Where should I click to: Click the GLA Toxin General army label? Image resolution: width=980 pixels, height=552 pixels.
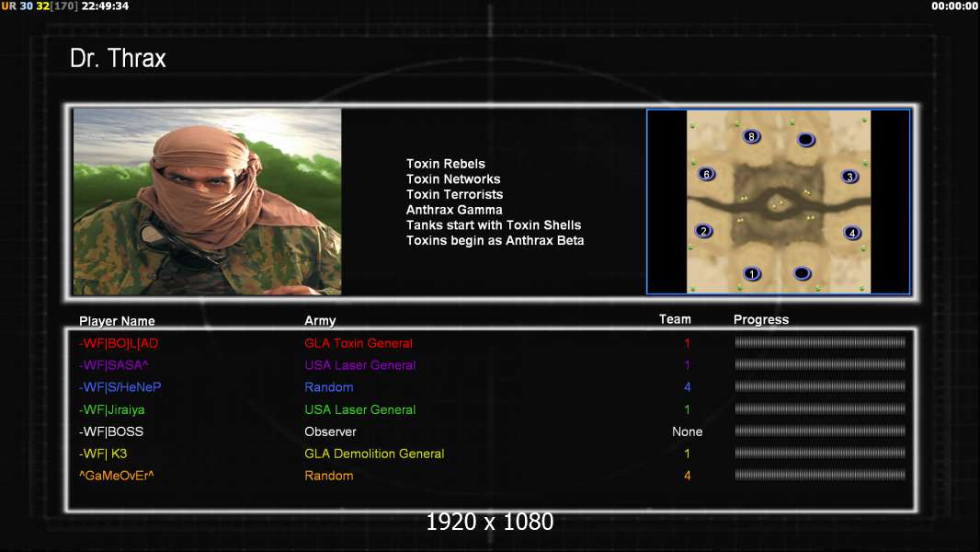click(359, 343)
